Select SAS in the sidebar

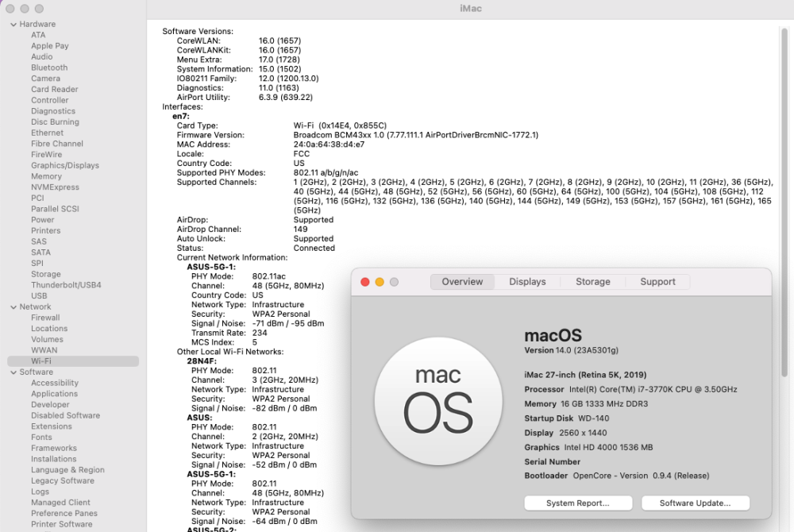click(38, 241)
